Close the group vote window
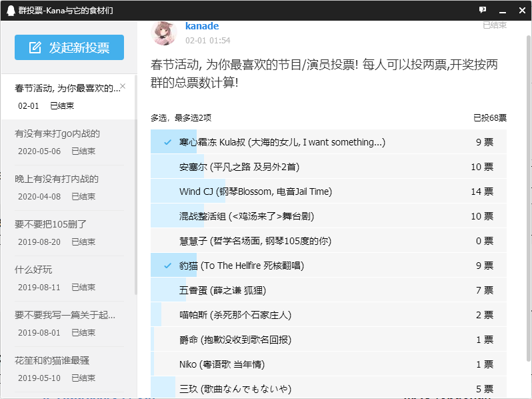This screenshot has height=399, width=532. click(520, 10)
